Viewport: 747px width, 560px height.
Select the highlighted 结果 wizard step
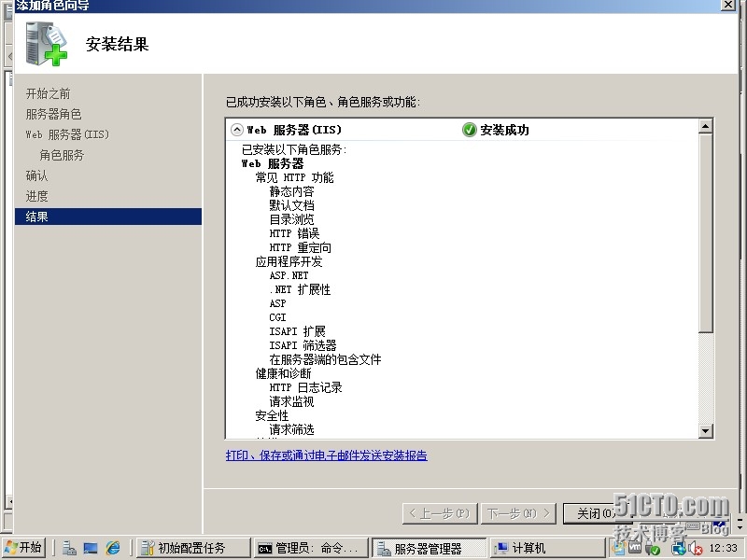[108, 217]
